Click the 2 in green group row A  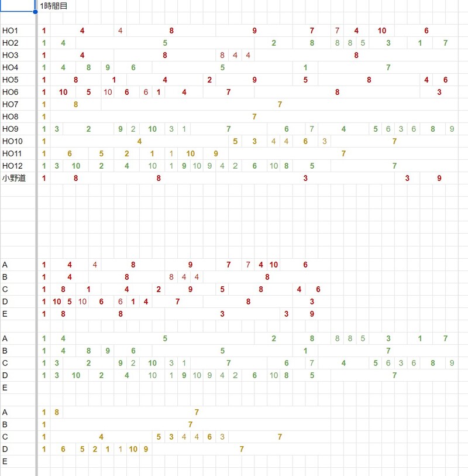click(x=274, y=338)
